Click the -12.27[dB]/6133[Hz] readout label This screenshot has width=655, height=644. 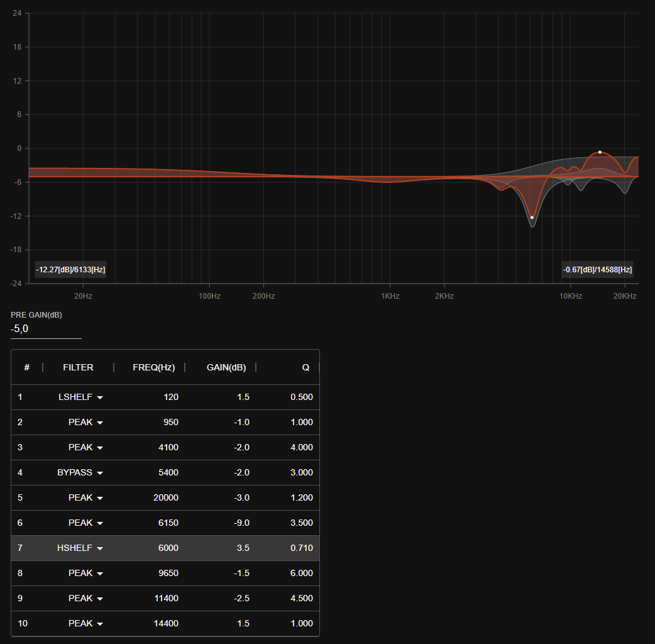(x=71, y=269)
